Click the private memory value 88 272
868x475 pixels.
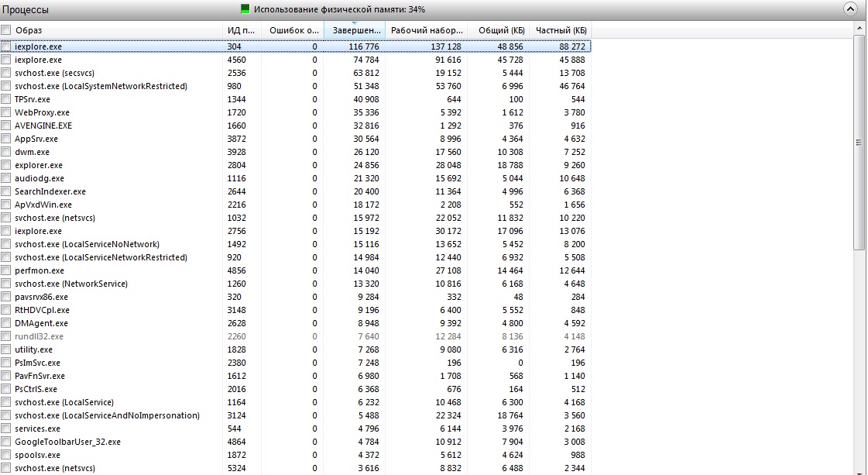coord(572,46)
